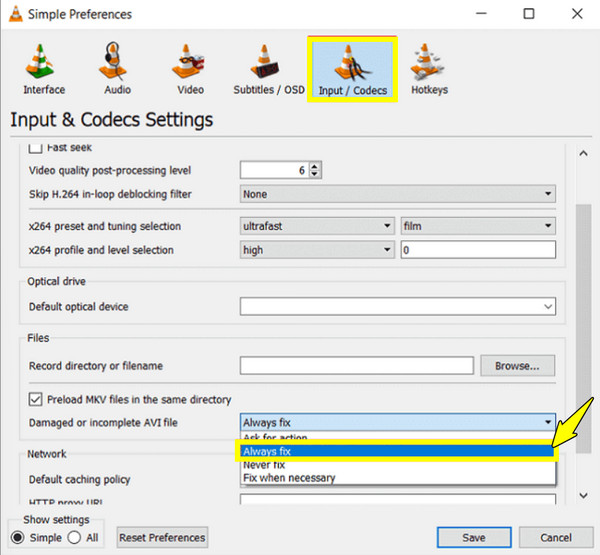Image resolution: width=600 pixels, height=555 pixels.
Task: Close the Simple Preferences window
Action: tap(577, 14)
